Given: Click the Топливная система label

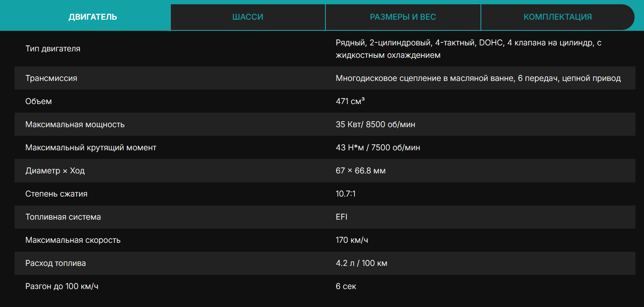Looking at the screenshot, I should pos(63,217).
